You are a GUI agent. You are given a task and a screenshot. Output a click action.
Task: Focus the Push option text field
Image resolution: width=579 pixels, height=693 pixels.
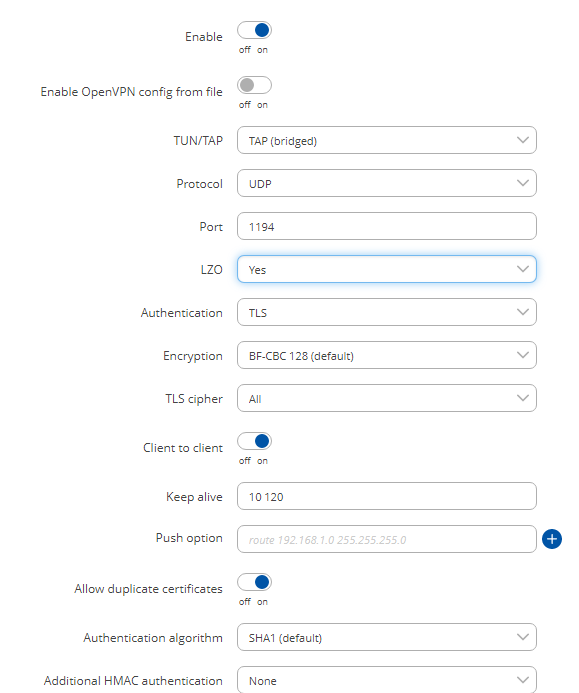click(387, 539)
